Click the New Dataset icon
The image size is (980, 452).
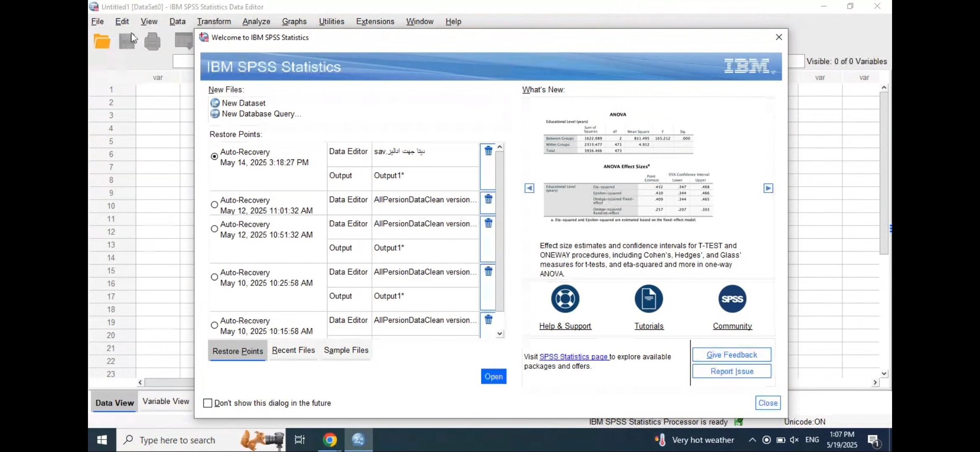click(215, 103)
